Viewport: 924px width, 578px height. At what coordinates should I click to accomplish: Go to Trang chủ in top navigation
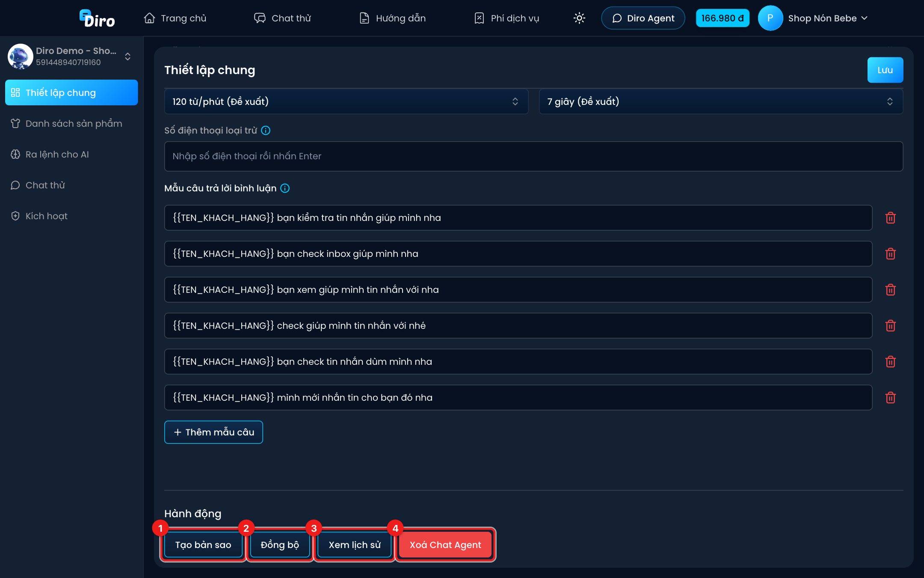pyautogui.click(x=175, y=18)
